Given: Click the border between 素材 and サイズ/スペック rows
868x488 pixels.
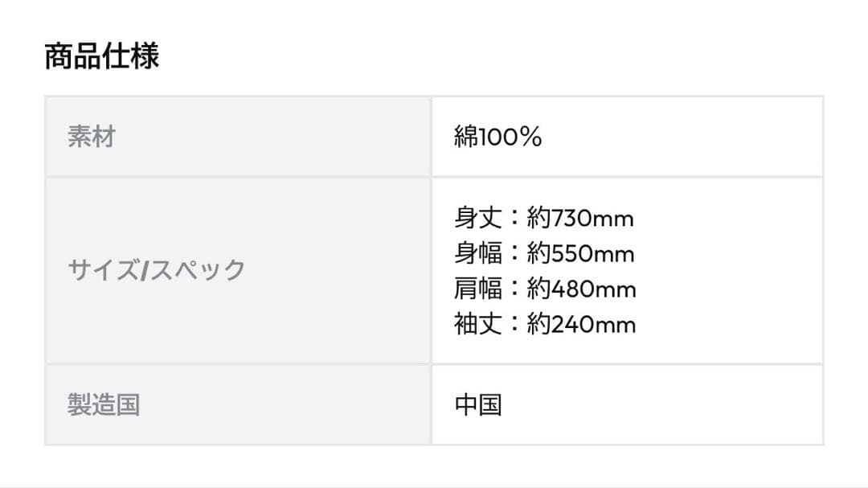Looking at the screenshot, I should pos(238,177).
